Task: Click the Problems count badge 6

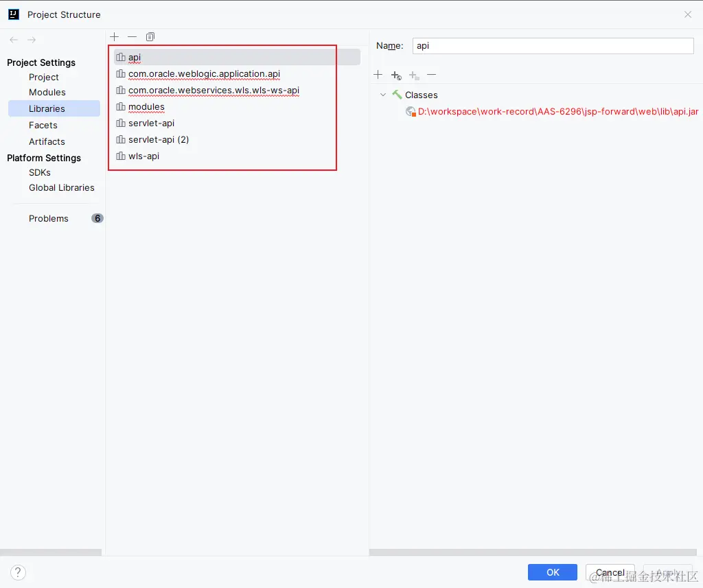Action: (x=97, y=218)
